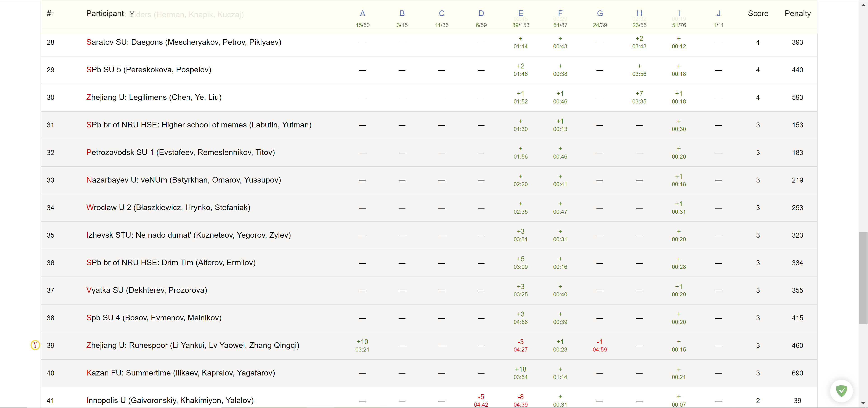868x408 pixels.
Task: Click the scrollbar up arrow
Action: pos(863,5)
